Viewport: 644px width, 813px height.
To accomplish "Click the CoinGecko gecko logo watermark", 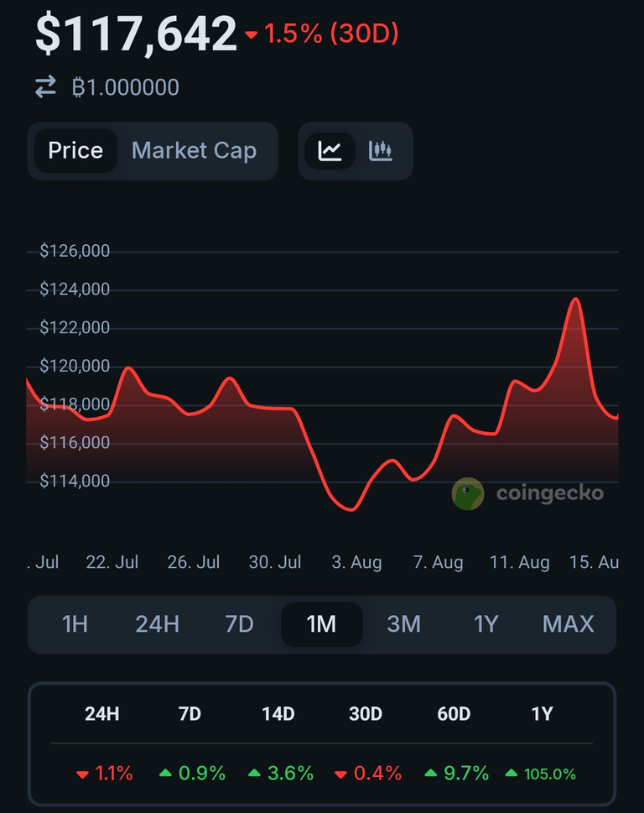I will (x=468, y=493).
